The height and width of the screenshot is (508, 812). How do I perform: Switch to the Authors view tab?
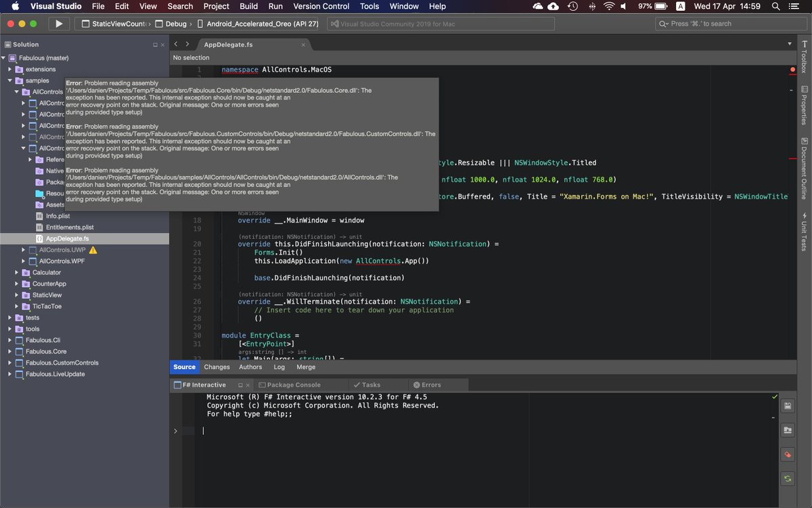pyautogui.click(x=250, y=367)
